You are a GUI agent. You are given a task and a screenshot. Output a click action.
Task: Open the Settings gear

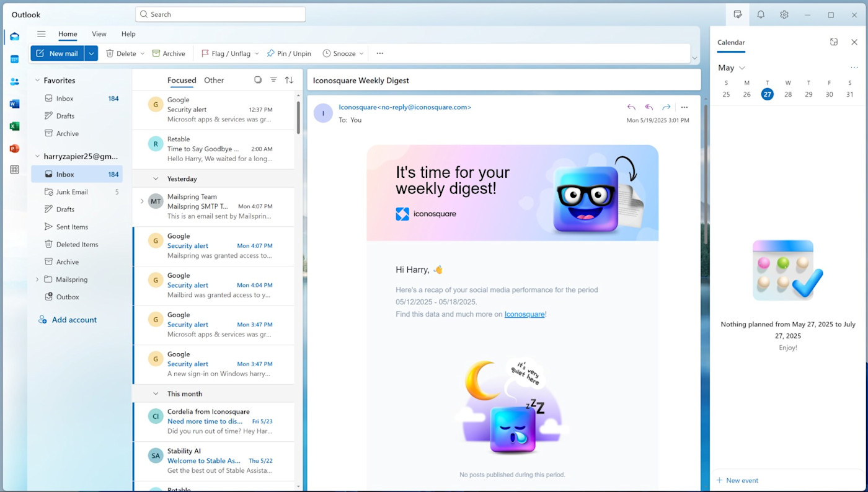click(784, 14)
